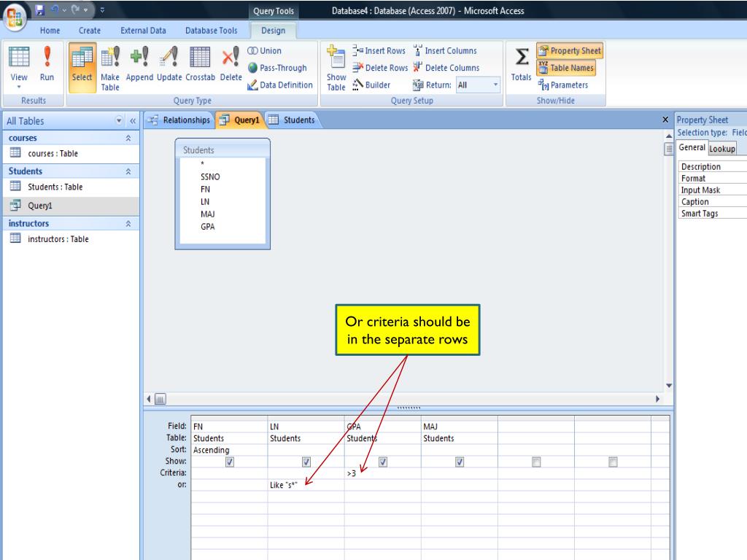
Task: Open the instructors table in navigation pane
Action: (71, 239)
